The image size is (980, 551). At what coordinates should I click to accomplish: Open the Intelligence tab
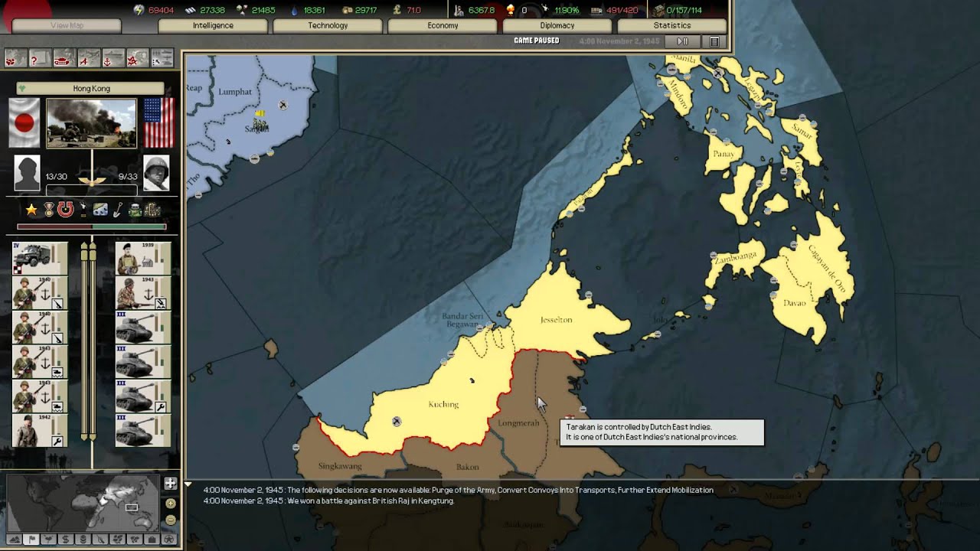[213, 25]
